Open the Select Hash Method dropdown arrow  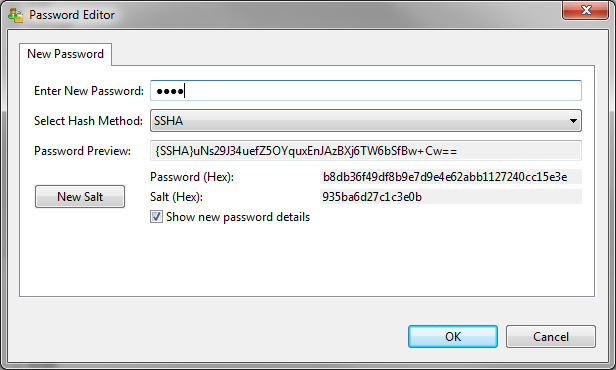coord(573,121)
